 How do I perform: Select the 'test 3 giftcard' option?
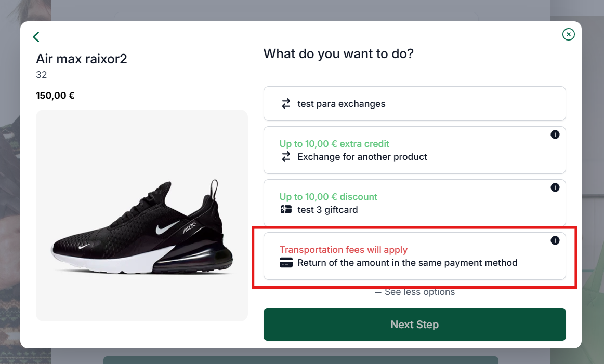[414, 203]
